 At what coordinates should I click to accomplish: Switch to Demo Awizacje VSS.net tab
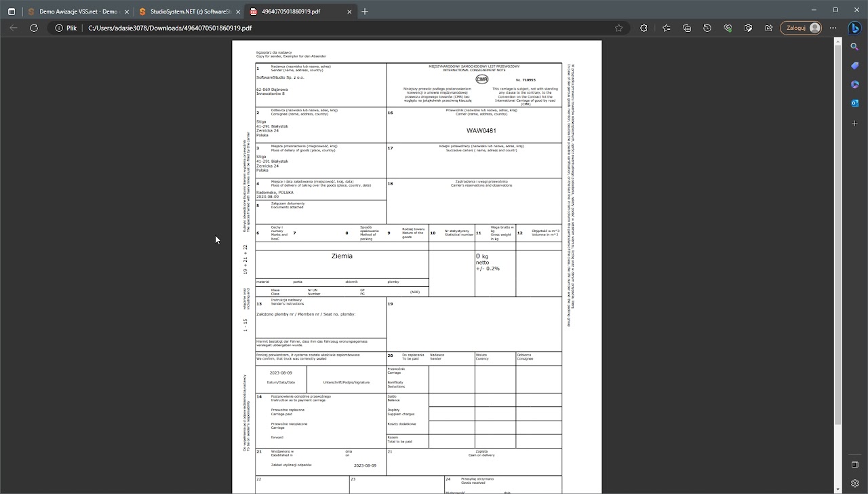tap(76, 12)
